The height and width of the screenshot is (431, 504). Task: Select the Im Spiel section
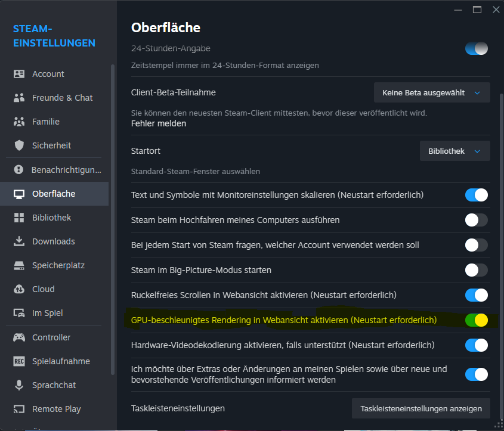[54, 313]
